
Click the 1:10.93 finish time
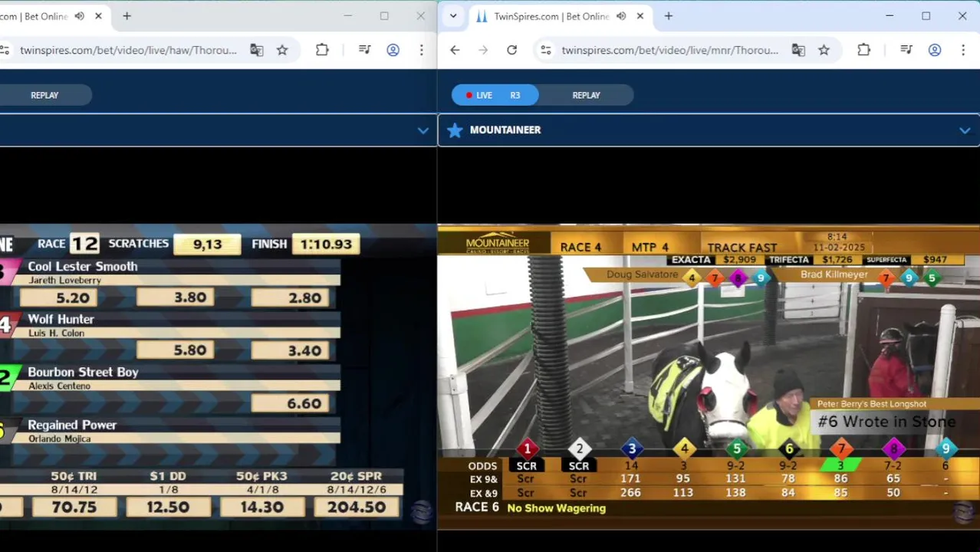point(326,244)
